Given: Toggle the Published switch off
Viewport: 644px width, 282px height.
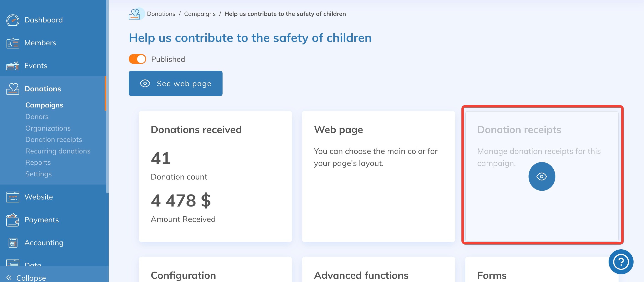Looking at the screenshot, I should tap(137, 59).
